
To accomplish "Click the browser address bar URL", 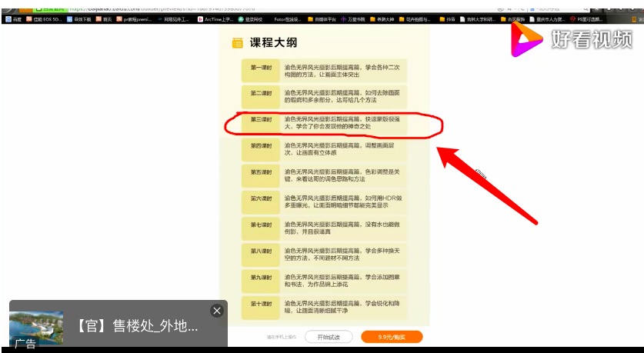I will click(x=162, y=8).
